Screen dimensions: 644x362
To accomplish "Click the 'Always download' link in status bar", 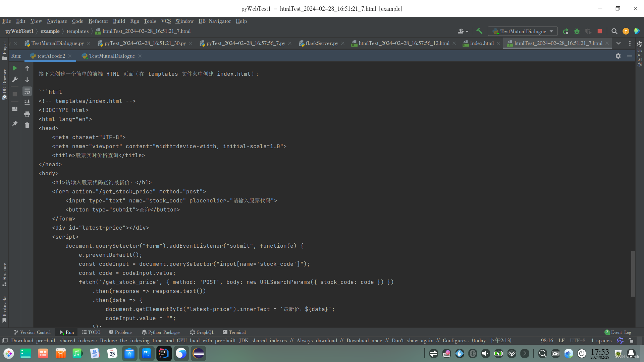I will coord(317,341).
